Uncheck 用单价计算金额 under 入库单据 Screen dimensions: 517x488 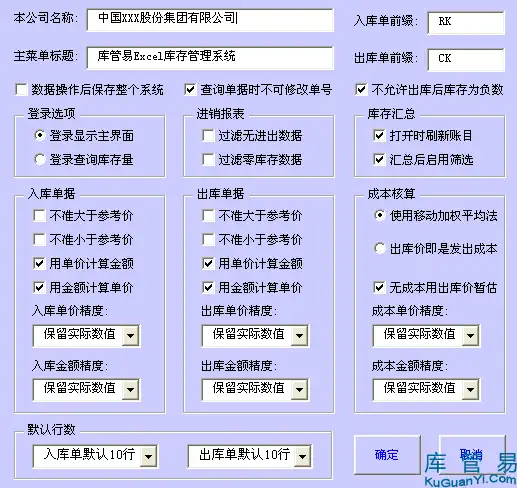click(x=39, y=264)
